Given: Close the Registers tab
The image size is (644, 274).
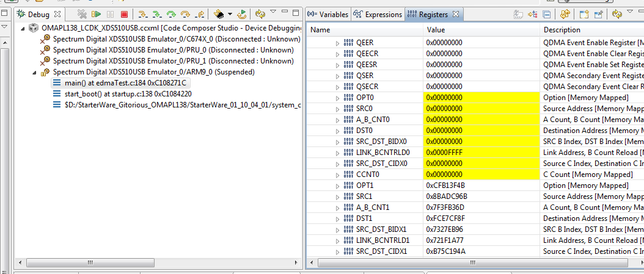Looking at the screenshot, I should [455, 15].
